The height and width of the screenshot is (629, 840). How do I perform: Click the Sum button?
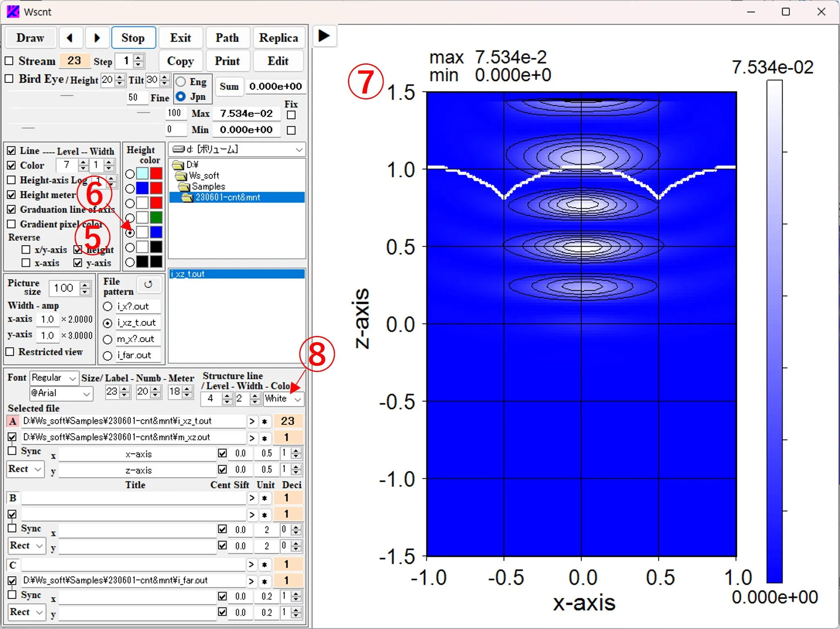coord(229,86)
